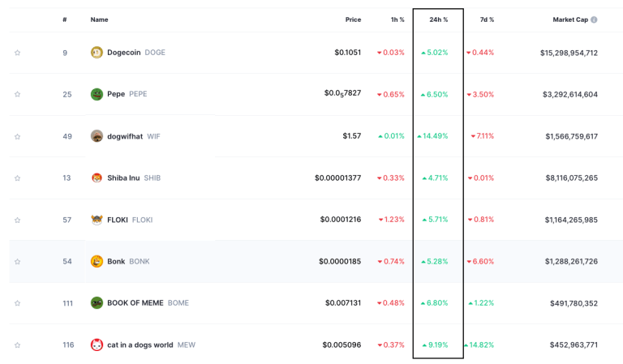Click the cat in a dogs world logo
The height and width of the screenshot is (364, 623).
pos(97,345)
